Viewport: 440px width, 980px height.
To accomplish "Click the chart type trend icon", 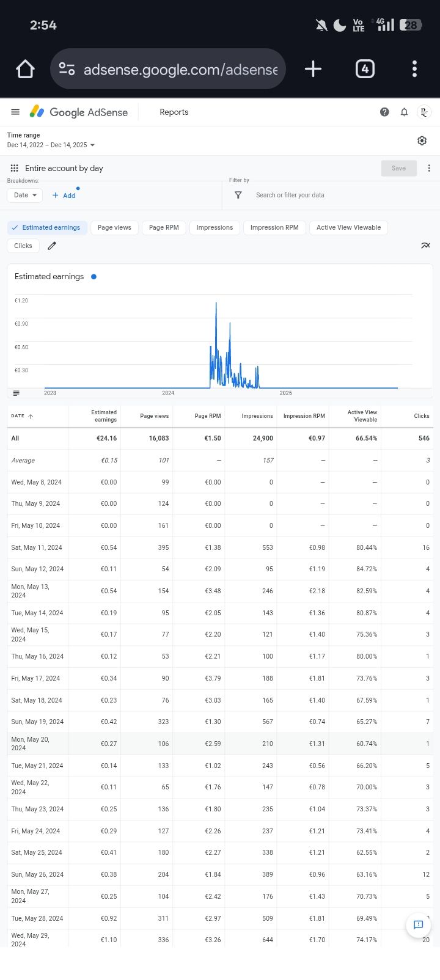I will pos(425,246).
